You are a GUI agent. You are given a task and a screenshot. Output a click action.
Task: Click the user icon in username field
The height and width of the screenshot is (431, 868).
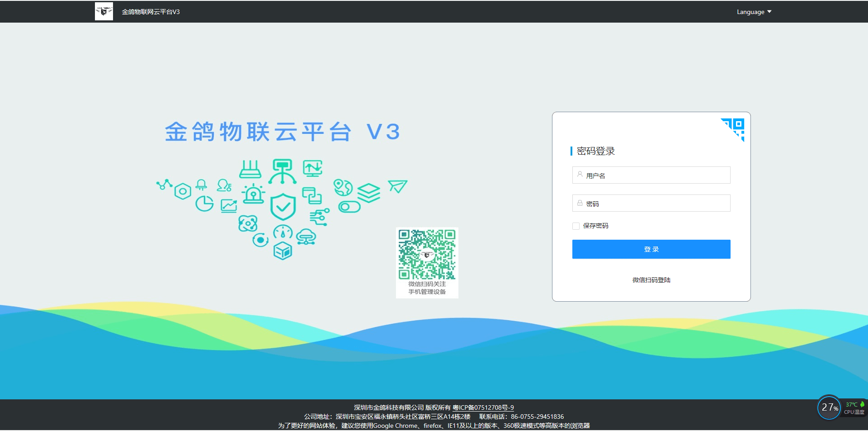(x=580, y=174)
